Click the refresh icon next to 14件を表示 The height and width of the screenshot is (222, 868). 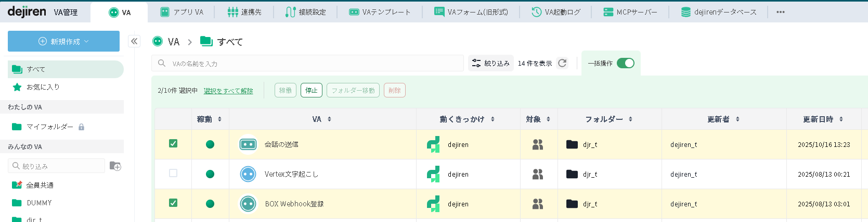tap(562, 63)
